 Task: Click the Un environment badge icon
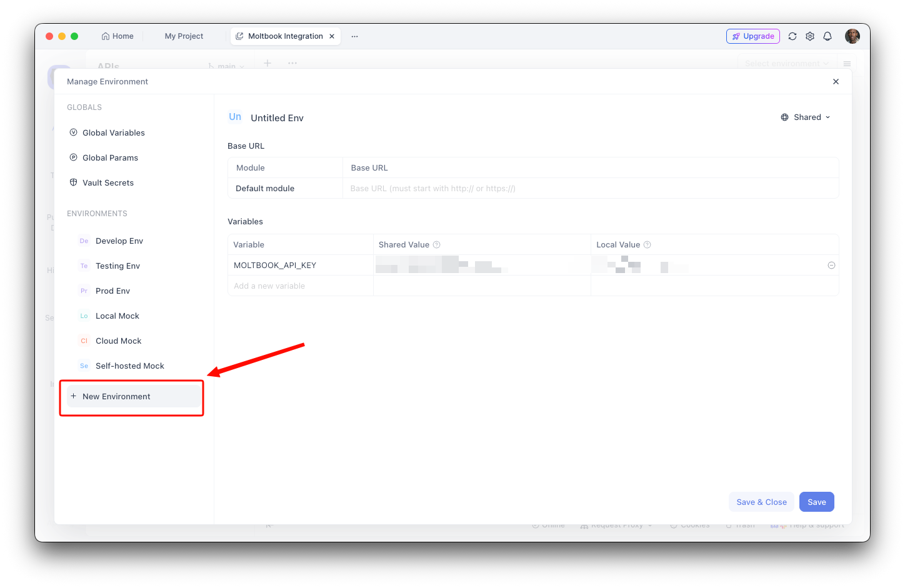[235, 117]
